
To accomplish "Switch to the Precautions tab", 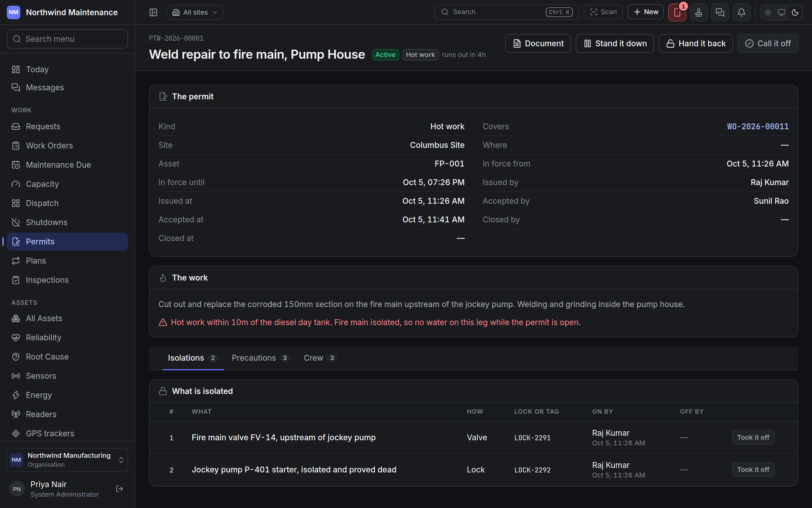I will [x=261, y=358].
